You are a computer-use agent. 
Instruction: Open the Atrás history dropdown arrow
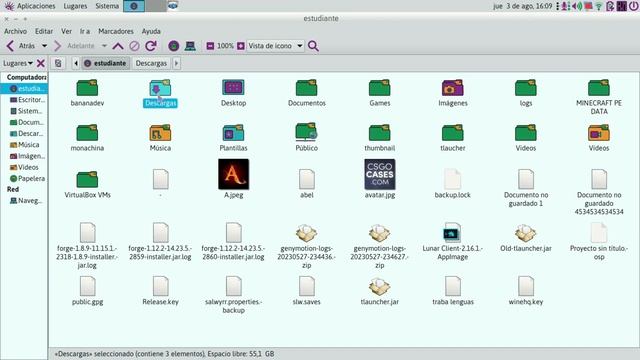[x=44, y=46]
